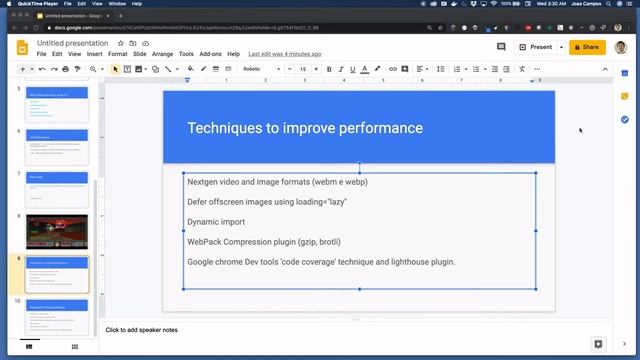
Task: Hide the menus with collapse chevron
Action: pyautogui.click(x=605, y=69)
